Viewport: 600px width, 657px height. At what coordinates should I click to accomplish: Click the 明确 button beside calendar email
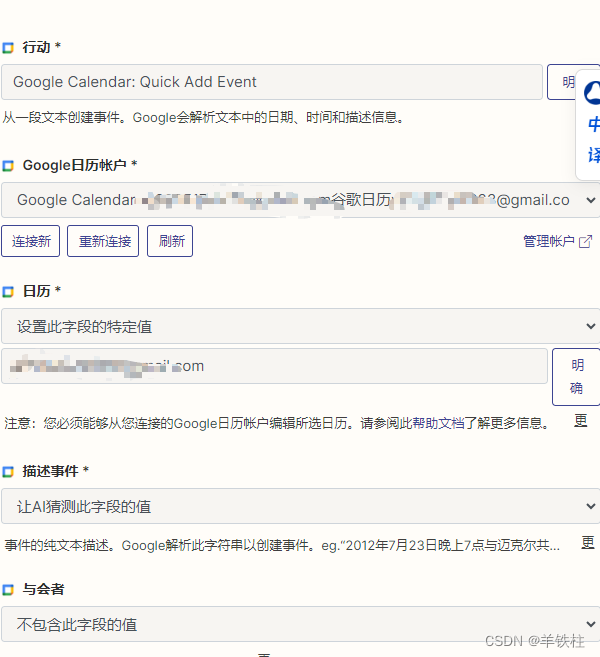pos(577,377)
